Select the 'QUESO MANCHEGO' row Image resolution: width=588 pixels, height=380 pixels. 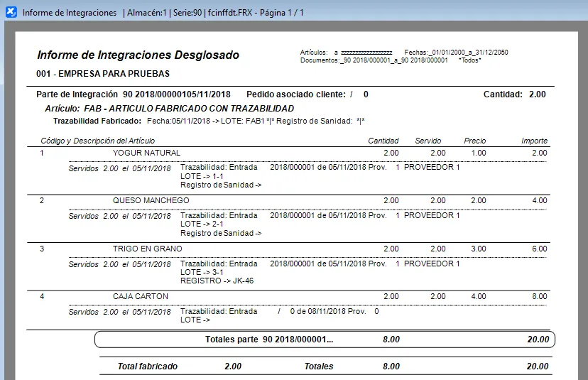pos(151,200)
